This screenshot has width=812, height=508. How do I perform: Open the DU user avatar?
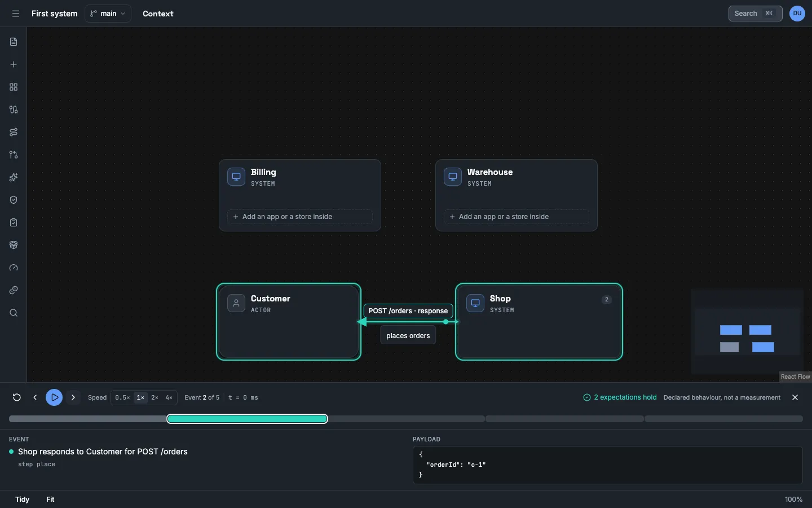797,14
